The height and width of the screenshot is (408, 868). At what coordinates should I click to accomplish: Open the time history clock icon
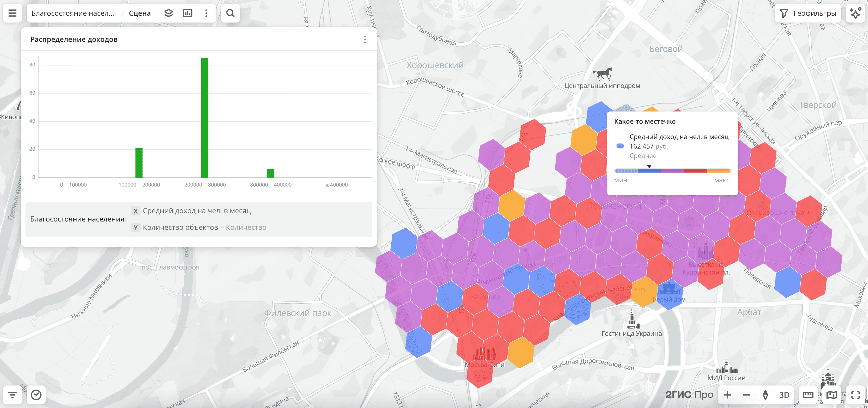36,395
